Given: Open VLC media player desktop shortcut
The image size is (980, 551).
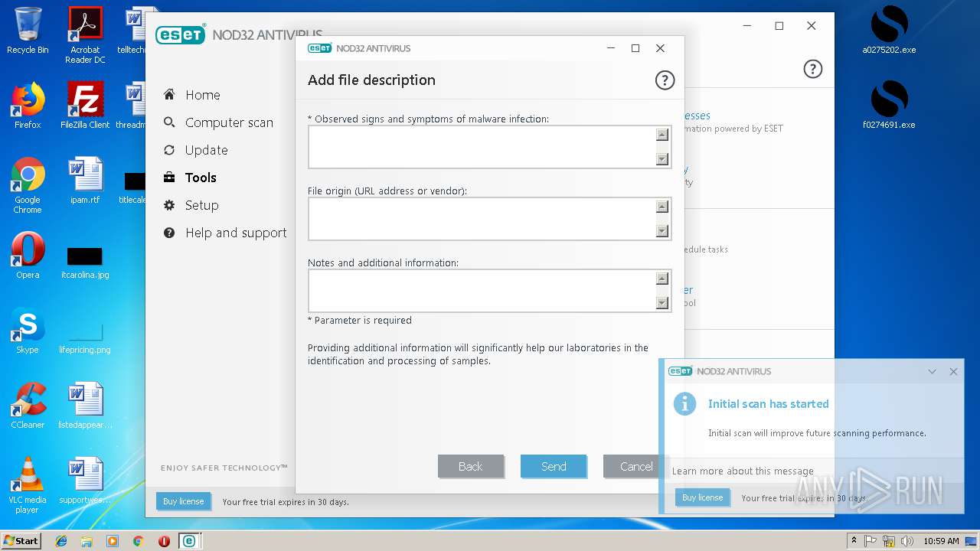Looking at the screenshot, I should [x=28, y=485].
